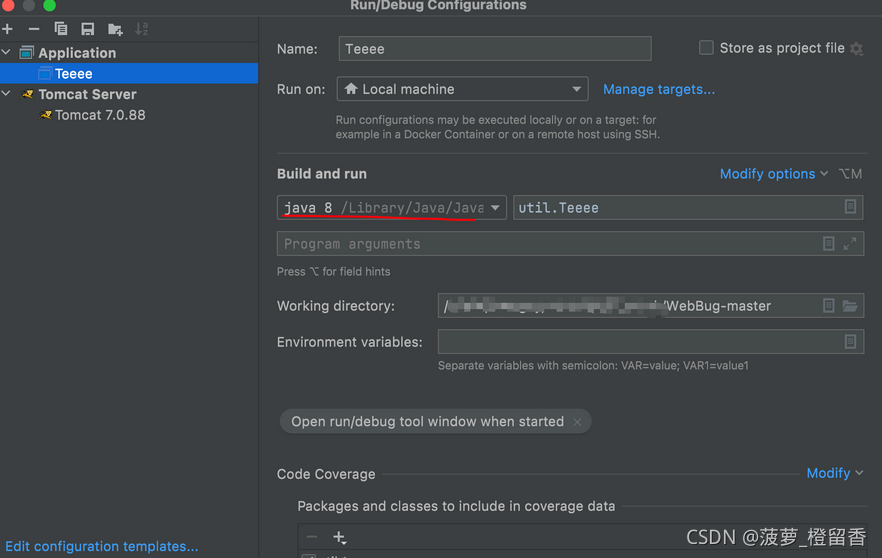Insert macros in Program arguments
882x558 pixels.
click(x=828, y=244)
